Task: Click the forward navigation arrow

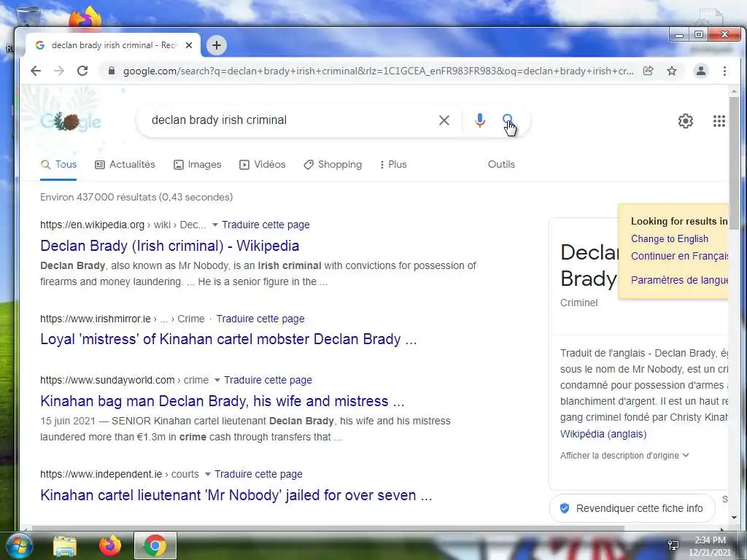Action: (59, 71)
